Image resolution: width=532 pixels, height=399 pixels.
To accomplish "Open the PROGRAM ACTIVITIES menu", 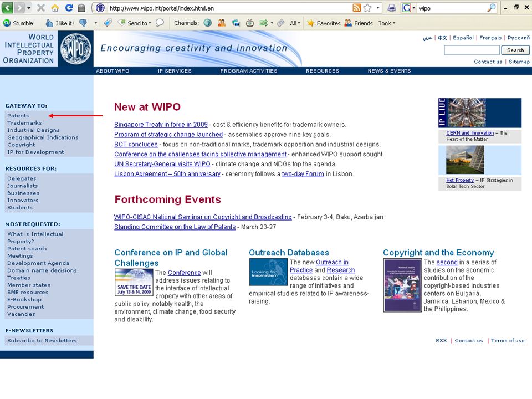I will pyautogui.click(x=249, y=71).
